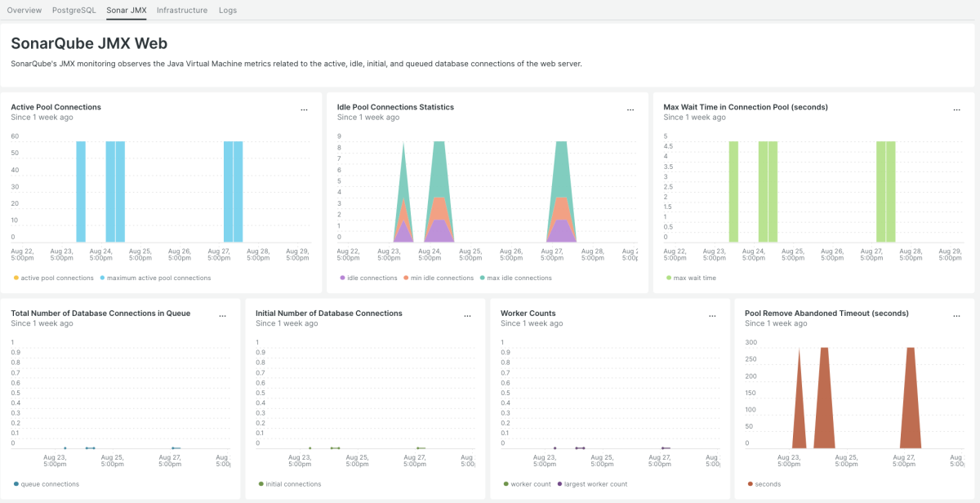Toggle the idle connections legend item
The image size is (980, 503).
click(x=372, y=278)
